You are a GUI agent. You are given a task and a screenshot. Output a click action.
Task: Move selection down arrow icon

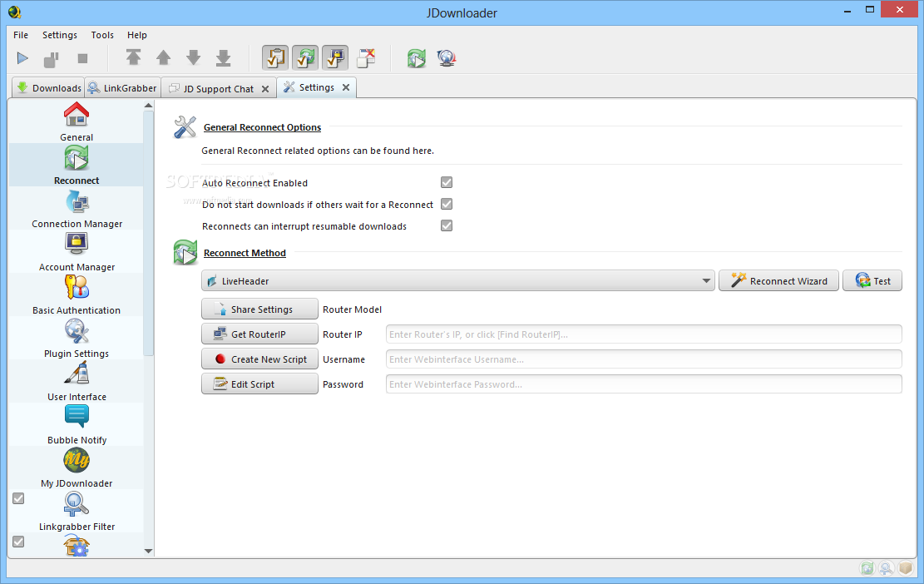pyautogui.click(x=193, y=57)
